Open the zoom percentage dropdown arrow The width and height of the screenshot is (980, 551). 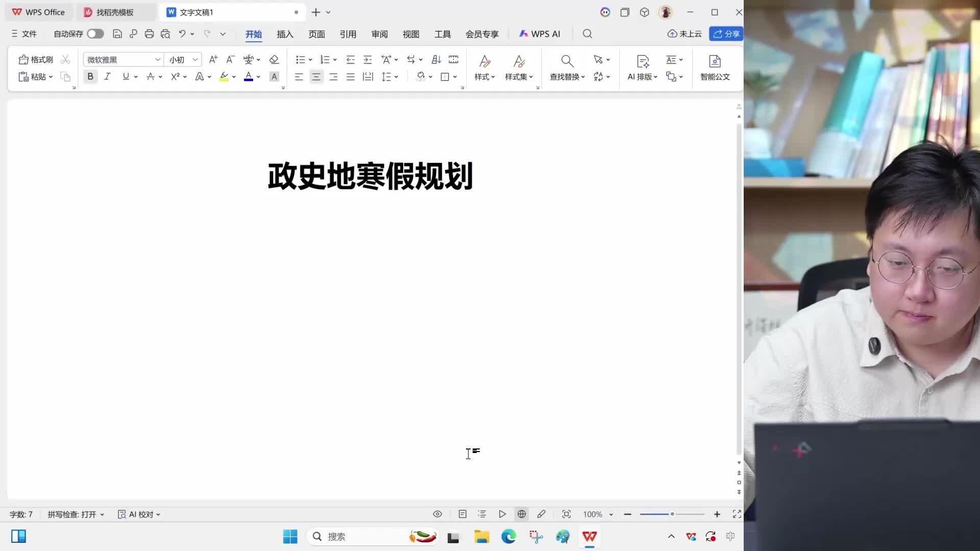click(611, 514)
